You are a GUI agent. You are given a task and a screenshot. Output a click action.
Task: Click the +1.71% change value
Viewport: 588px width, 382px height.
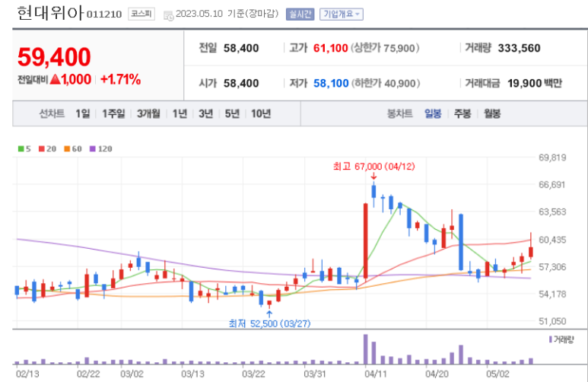pyautogui.click(x=120, y=79)
